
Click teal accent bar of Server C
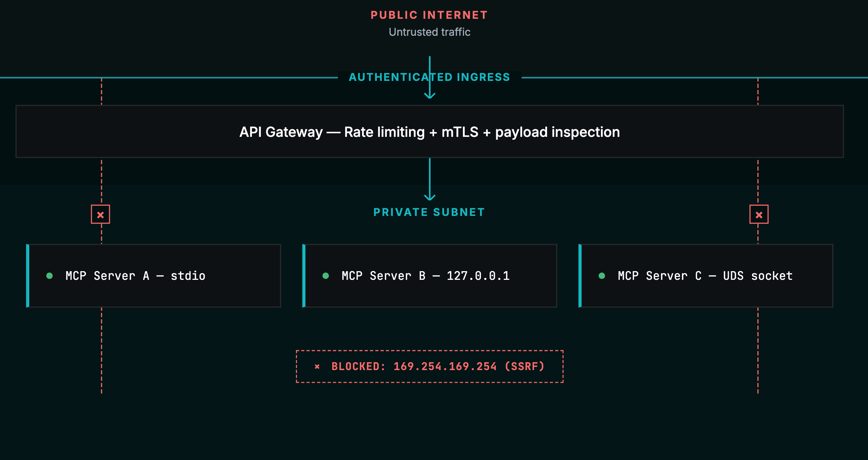pos(580,276)
